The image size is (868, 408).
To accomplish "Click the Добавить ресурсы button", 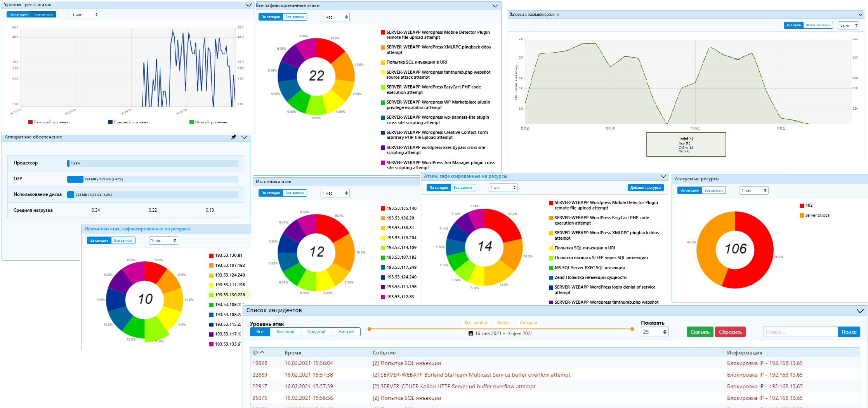I will click(x=646, y=188).
